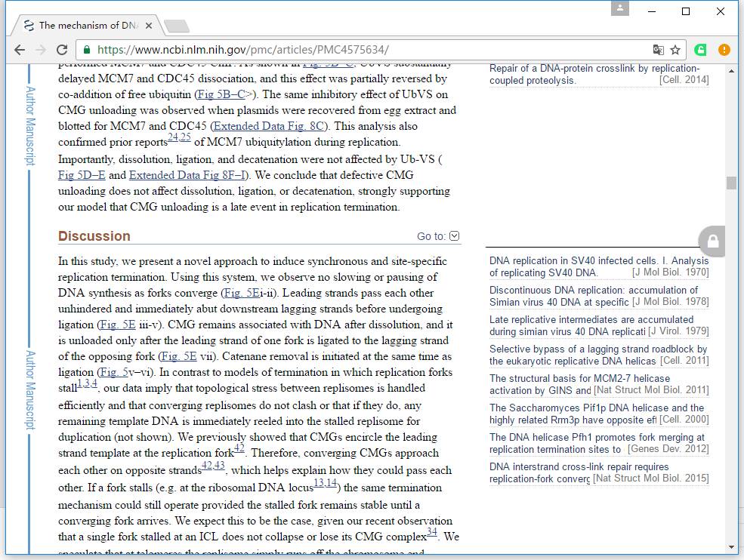Click the browser back arrow

[x=19, y=50]
